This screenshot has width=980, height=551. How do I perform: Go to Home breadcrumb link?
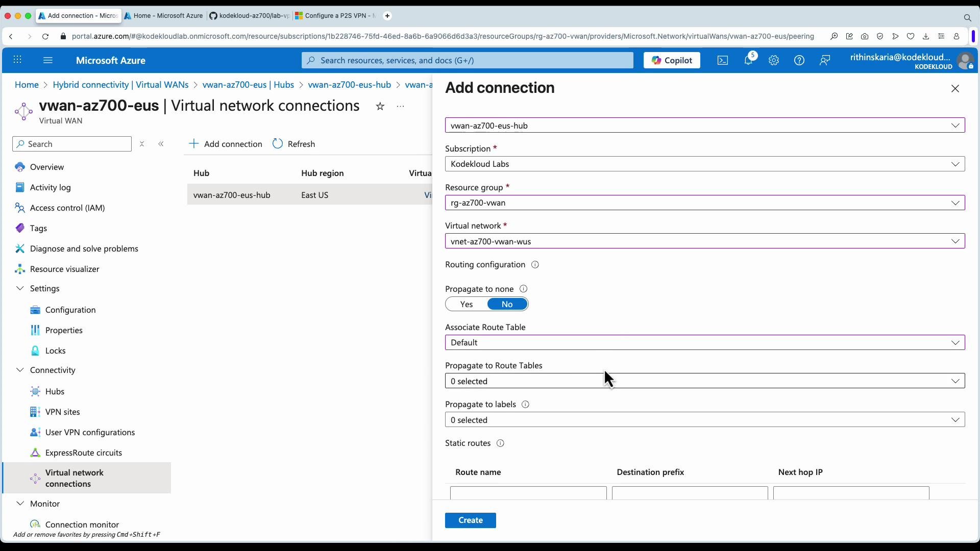pos(27,85)
